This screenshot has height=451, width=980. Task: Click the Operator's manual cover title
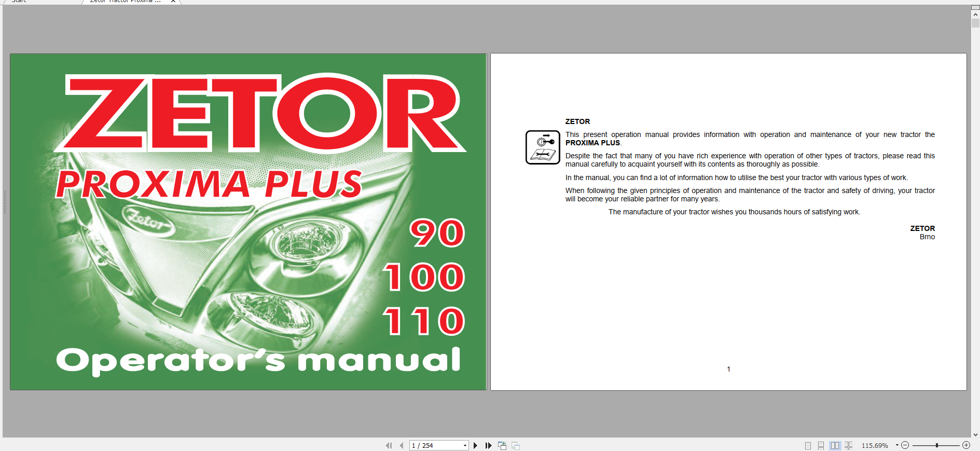pyautogui.click(x=258, y=361)
